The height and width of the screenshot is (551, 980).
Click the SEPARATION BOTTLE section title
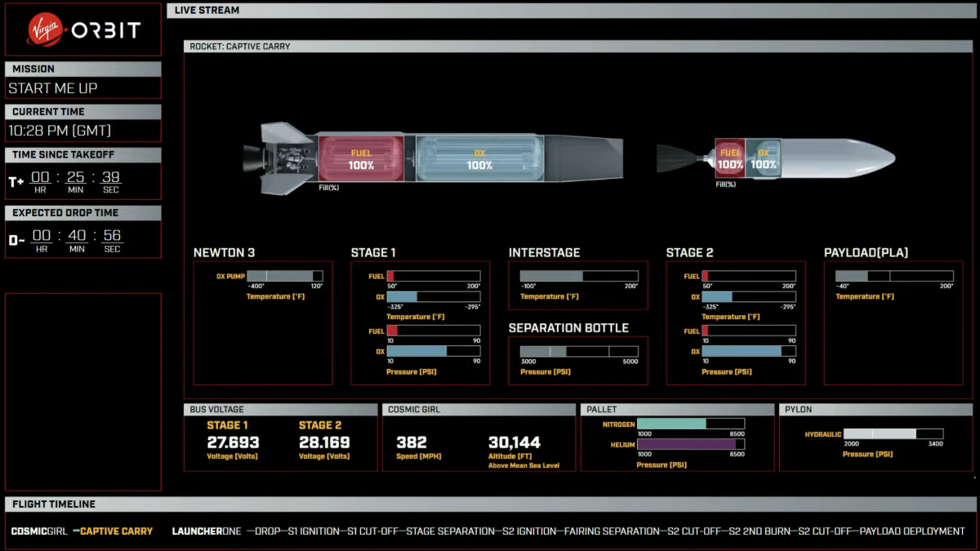(x=568, y=328)
